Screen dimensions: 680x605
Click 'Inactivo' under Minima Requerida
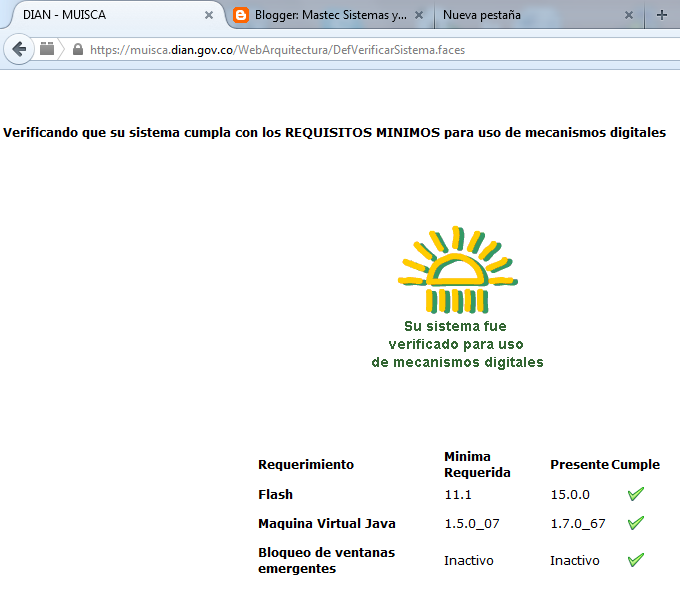pos(469,560)
